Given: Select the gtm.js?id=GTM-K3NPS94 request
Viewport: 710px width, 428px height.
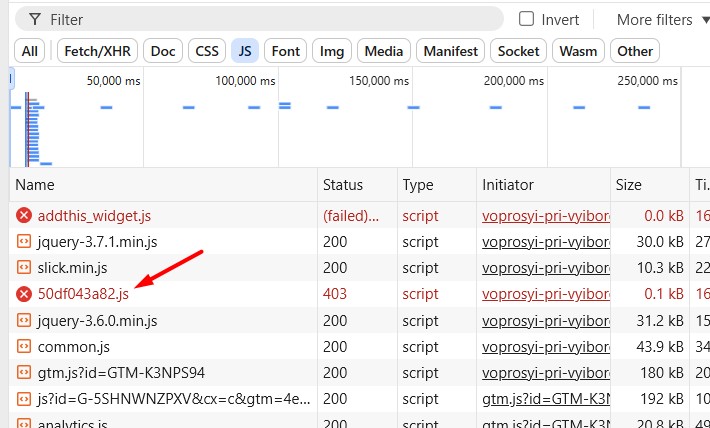Looking at the screenshot, I should coord(121,373).
